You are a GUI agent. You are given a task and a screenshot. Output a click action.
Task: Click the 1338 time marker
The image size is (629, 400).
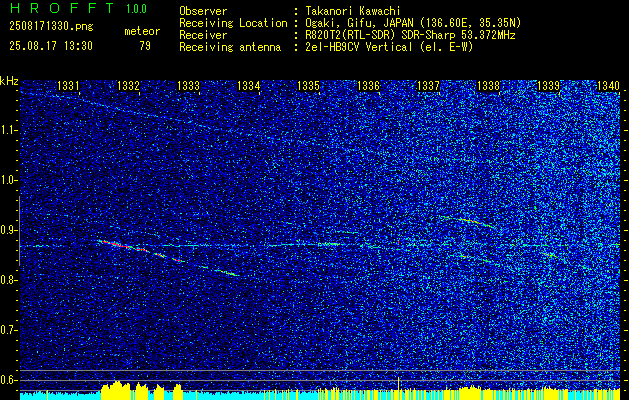489,85
